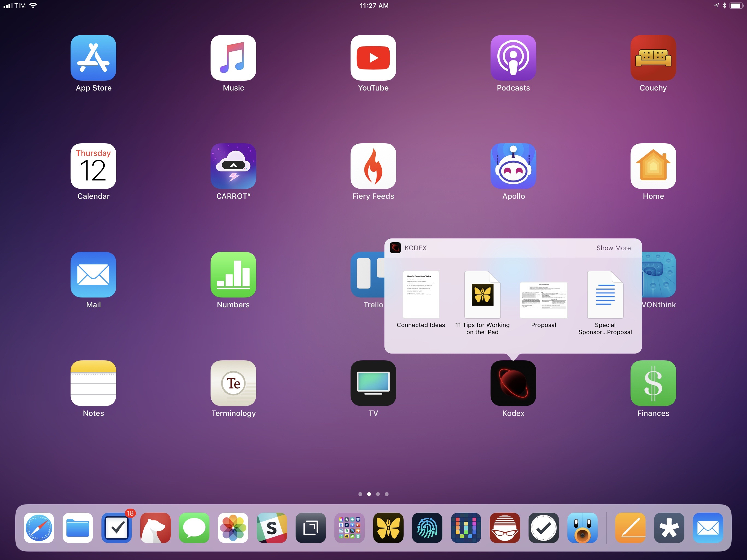Viewport: 747px width, 560px height.
Task: Tap the Couchy app icon
Action: [653, 58]
